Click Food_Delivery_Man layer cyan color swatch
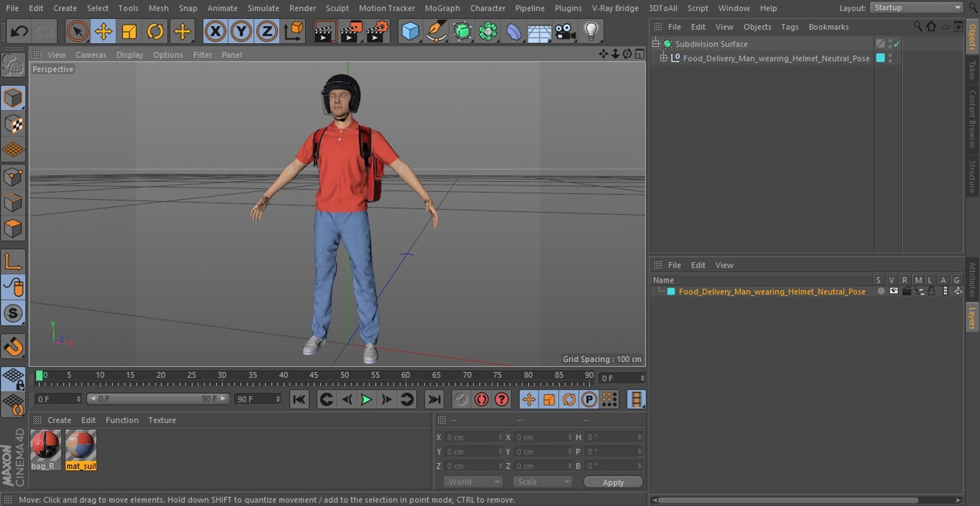This screenshot has width=980, height=506. tap(671, 292)
